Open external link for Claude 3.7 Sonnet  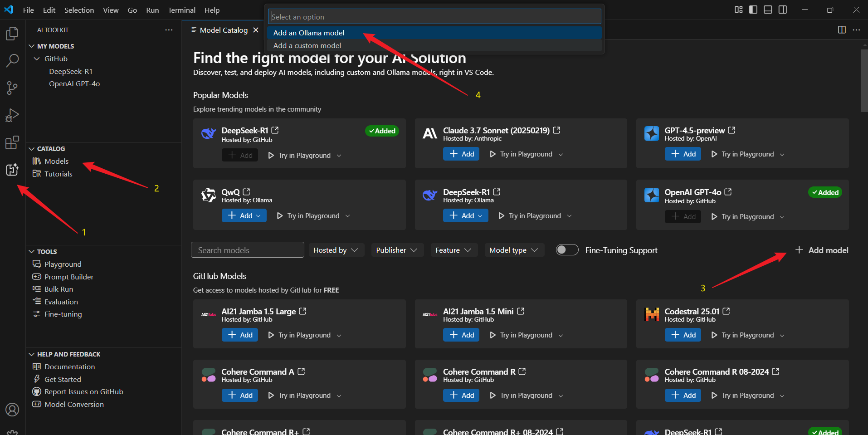[x=557, y=130]
